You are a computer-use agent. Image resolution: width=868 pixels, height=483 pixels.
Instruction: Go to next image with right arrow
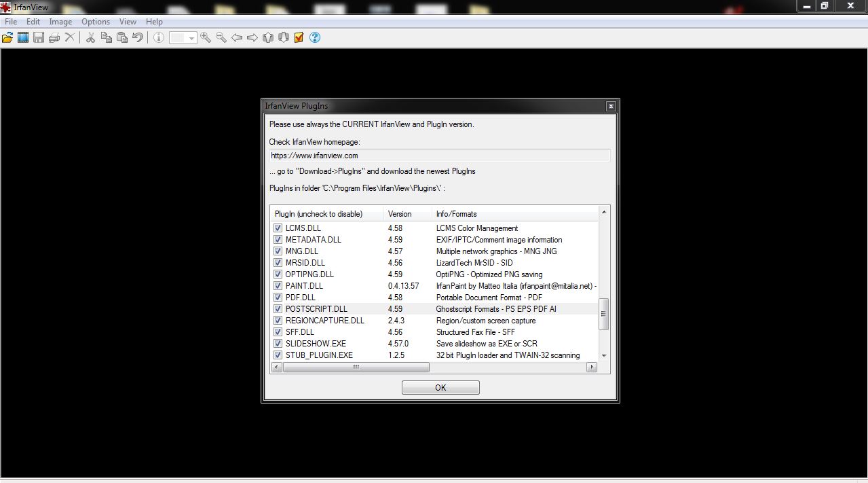[x=252, y=38]
